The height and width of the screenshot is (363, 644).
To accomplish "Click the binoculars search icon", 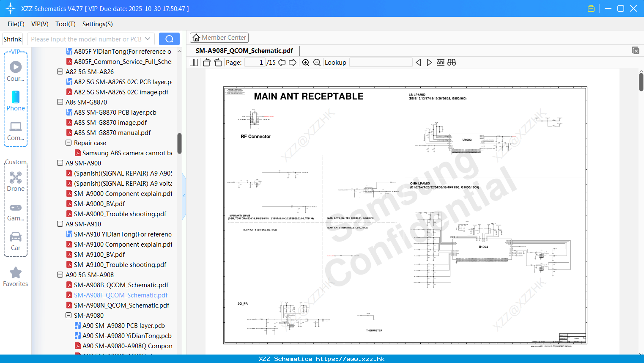I will pyautogui.click(x=452, y=62).
